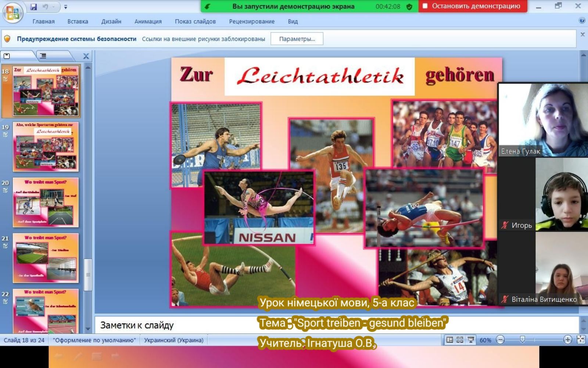Image resolution: width=588 pixels, height=368 pixels.
Task: Select slide 20 thumbnail 'Wo treibt man Sport?'
Action: pyautogui.click(x=46, y=202)
